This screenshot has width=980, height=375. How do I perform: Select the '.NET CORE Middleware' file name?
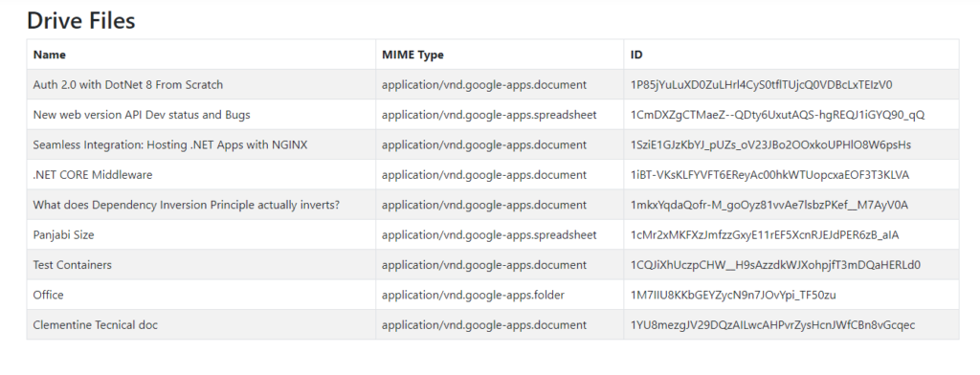pyautogui.click(x=93, y=174)
